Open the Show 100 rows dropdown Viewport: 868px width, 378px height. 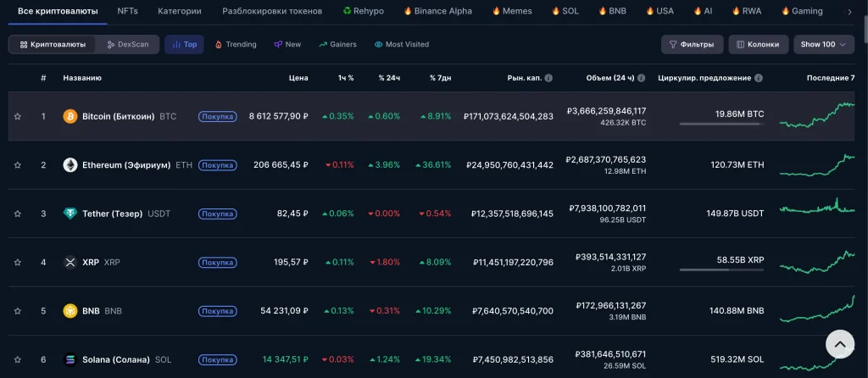[x=824, y=44]
